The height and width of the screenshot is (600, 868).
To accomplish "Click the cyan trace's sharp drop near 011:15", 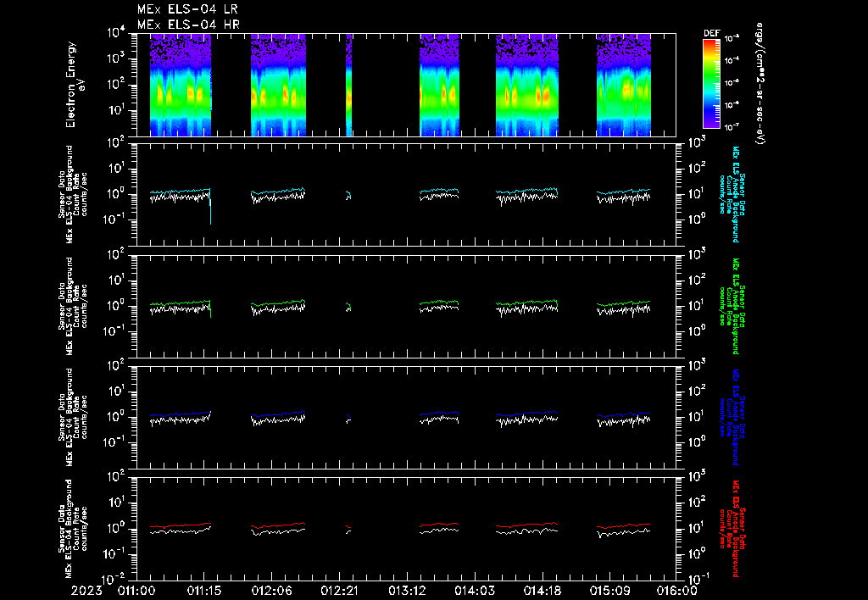I will [210, 208].
